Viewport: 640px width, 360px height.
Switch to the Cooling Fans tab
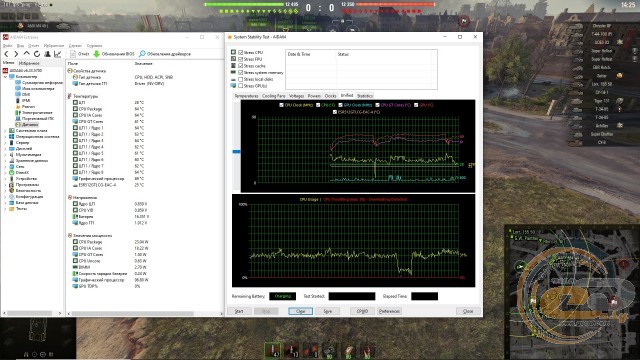[x=273, y=96]
